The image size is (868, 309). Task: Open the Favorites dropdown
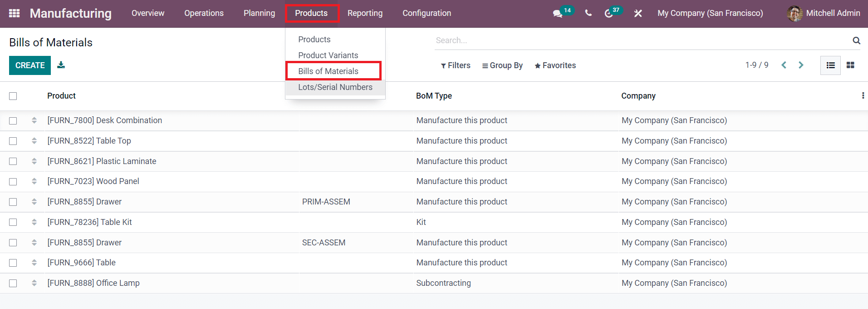click(x=555, y=65)
